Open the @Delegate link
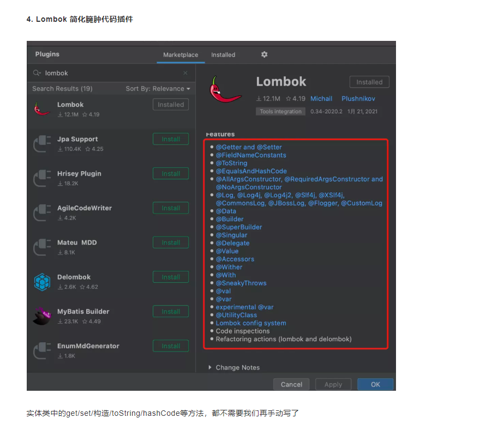Image resolution: width=504 pixels, height=430 pixels. tap(232, 243)
